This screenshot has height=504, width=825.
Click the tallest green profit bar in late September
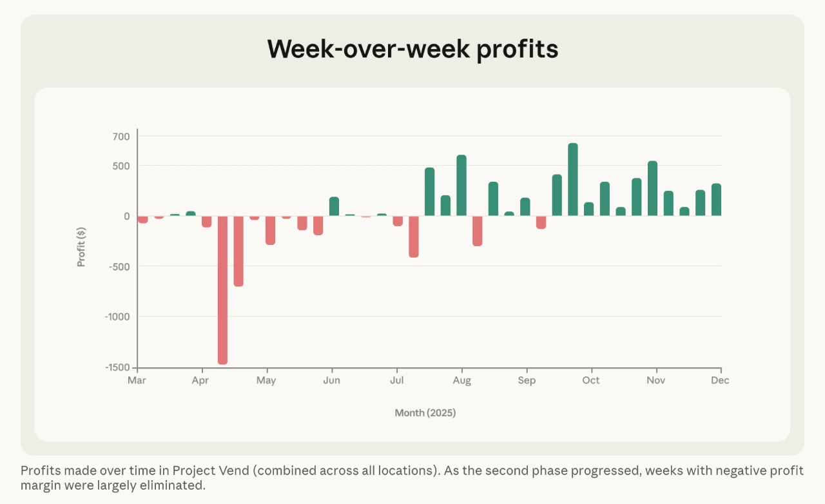(x=572, y=180)
